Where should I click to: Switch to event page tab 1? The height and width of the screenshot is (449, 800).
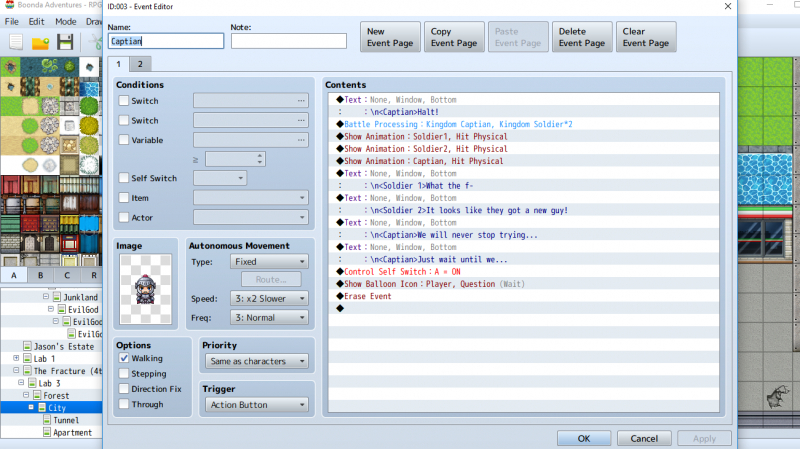[x=118, y=64]
